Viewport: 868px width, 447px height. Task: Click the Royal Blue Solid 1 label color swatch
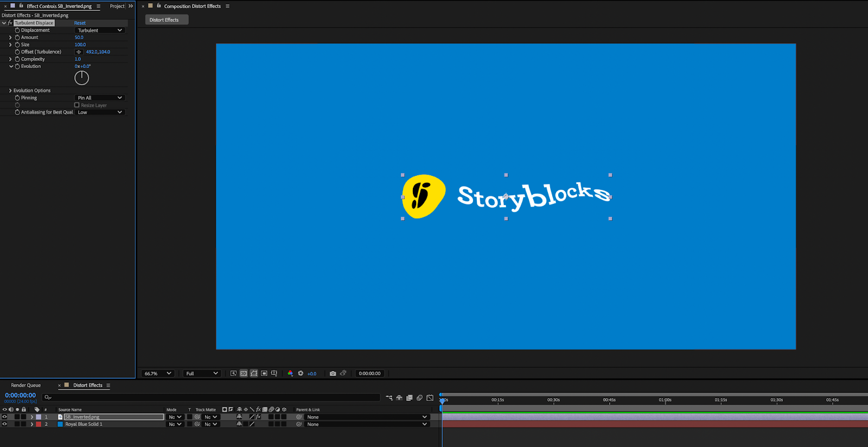pos(39,424)
